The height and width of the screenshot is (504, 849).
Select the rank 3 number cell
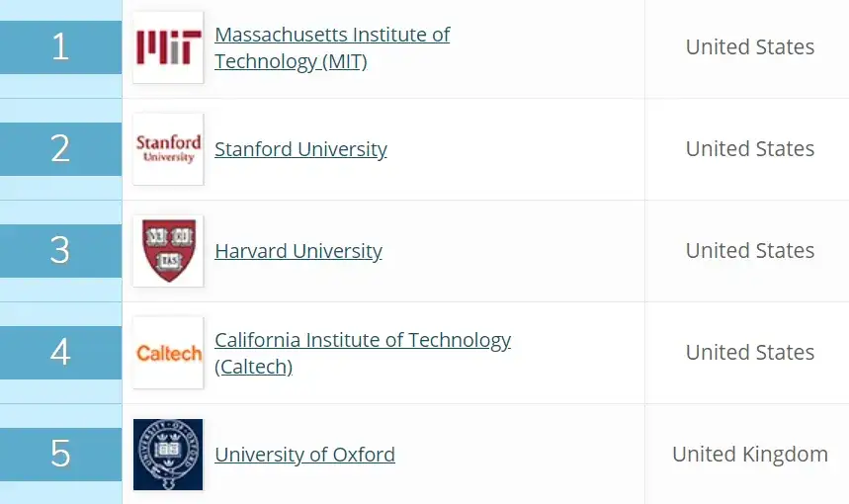[x=60, y=251]
